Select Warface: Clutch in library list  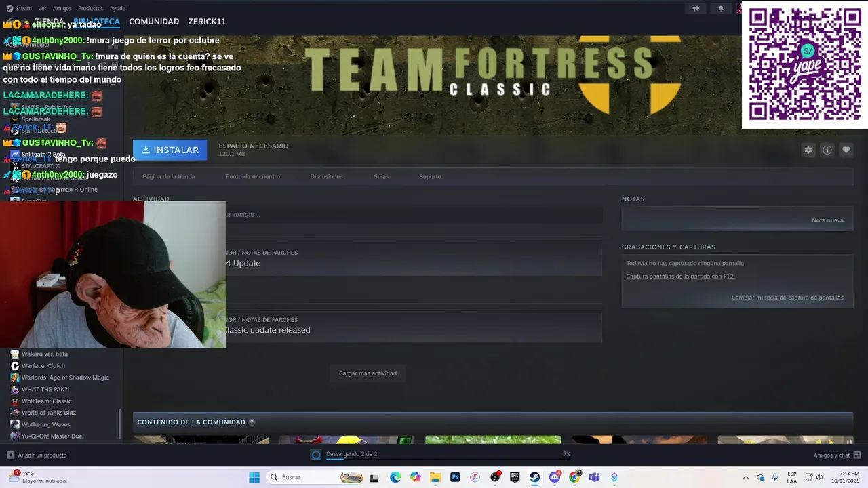43,366
